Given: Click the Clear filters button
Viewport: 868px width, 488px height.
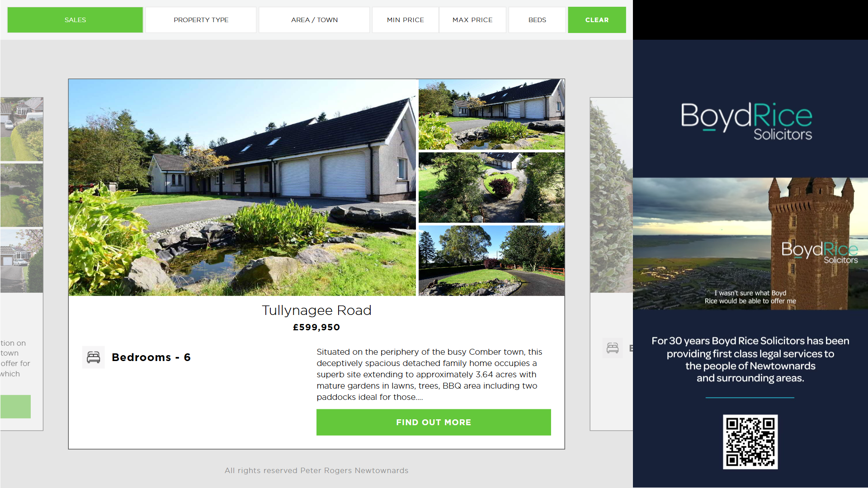Looking at the screenshot, I should click(597, 20).
